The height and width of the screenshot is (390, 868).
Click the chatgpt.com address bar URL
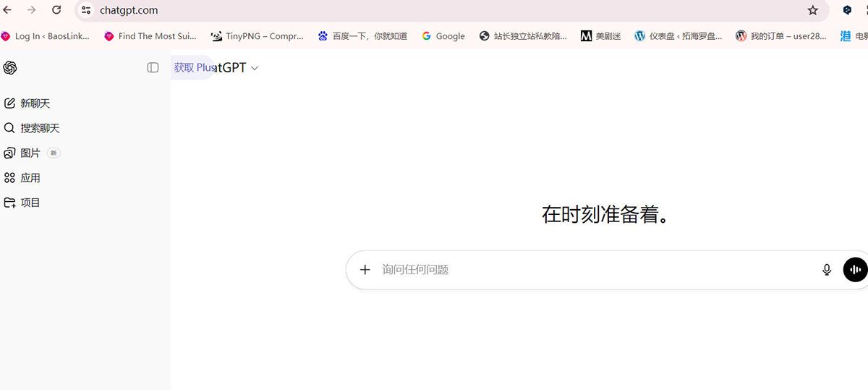pos(129,10)
